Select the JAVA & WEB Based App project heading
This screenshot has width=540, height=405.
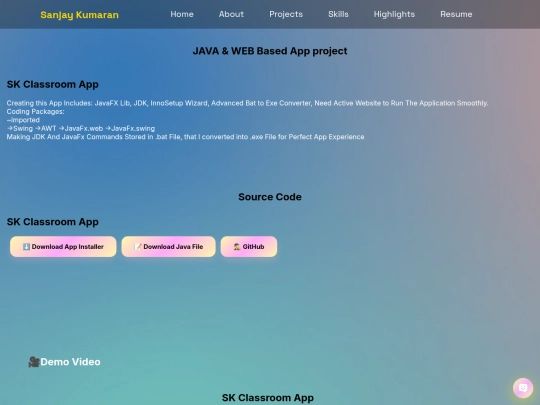pos(270,51)
